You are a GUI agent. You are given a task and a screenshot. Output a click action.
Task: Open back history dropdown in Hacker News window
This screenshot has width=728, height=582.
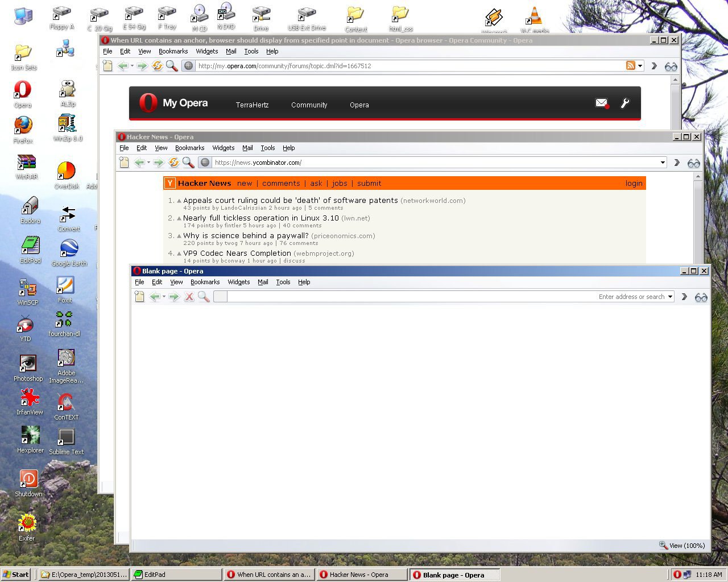[x=148, y=163]
